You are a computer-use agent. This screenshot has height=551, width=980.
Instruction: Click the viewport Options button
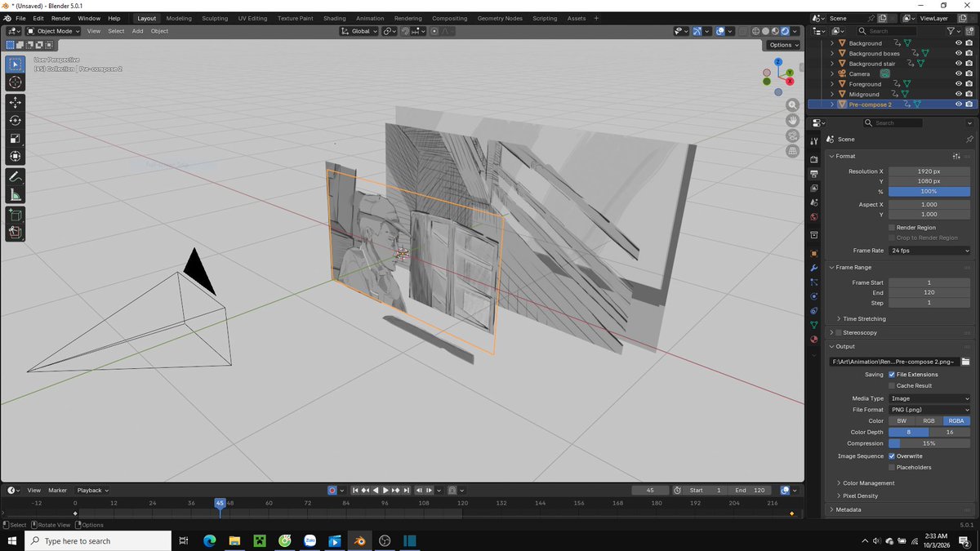tap(782, 45)
